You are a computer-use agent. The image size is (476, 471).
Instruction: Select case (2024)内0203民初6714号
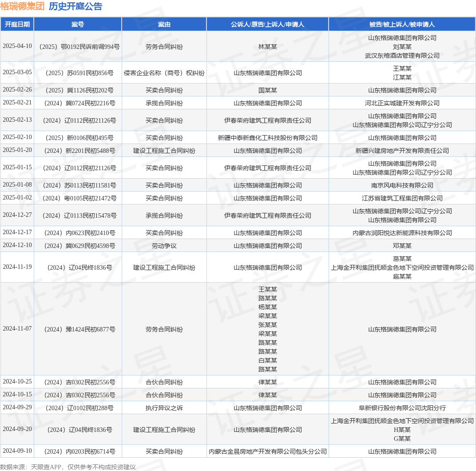(x=79, y=451)
